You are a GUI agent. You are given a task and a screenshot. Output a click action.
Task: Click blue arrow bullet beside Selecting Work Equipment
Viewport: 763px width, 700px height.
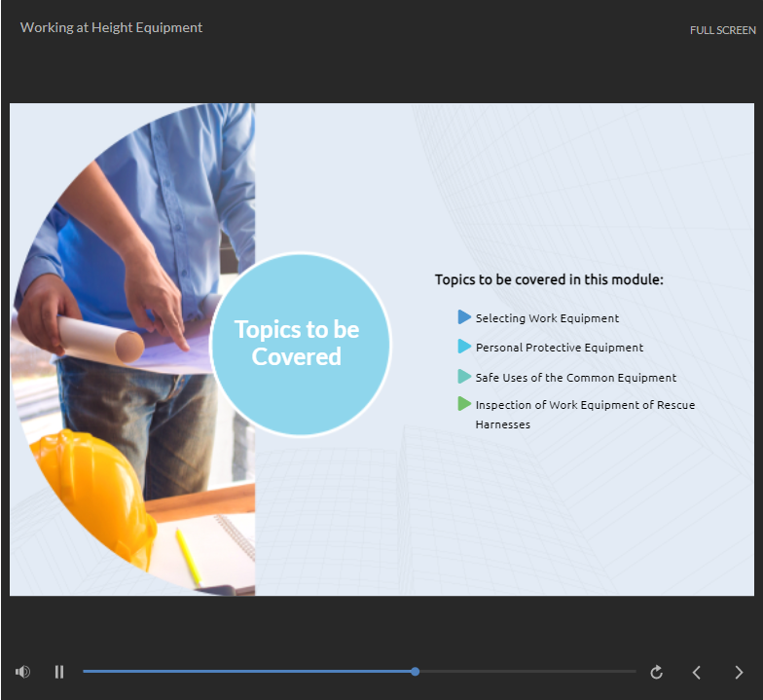pyautogui.click(x=464, y=317)
